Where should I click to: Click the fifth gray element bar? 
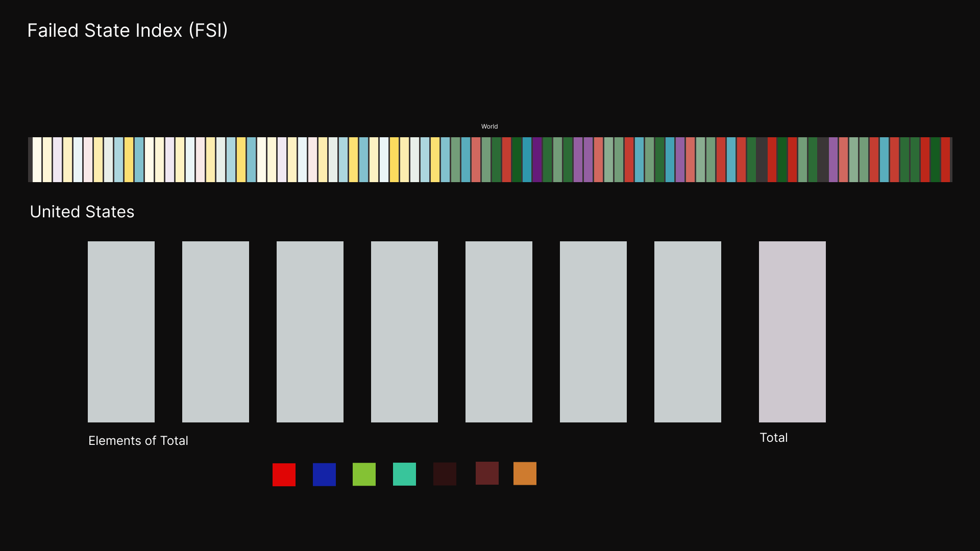click(499, 332)
